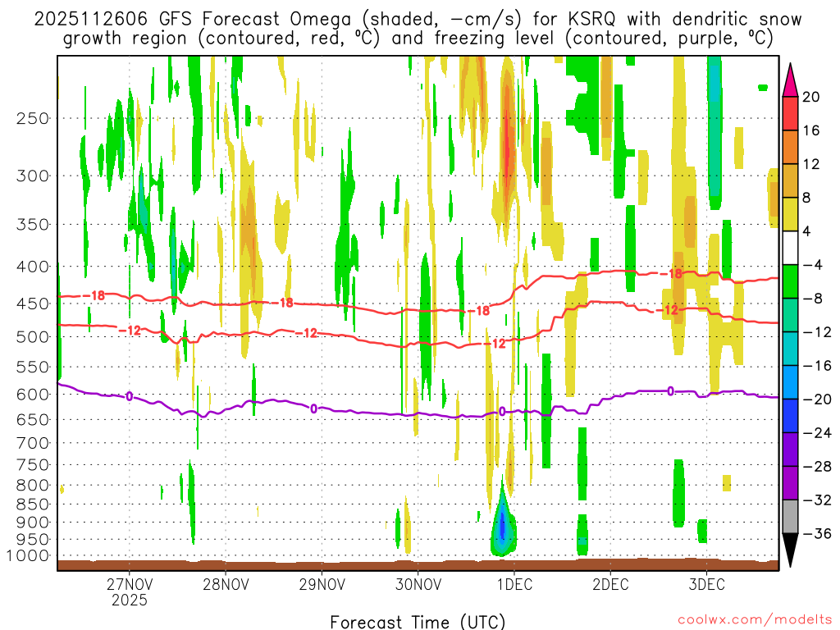Click the 350 pressure level label

(33, 225)
